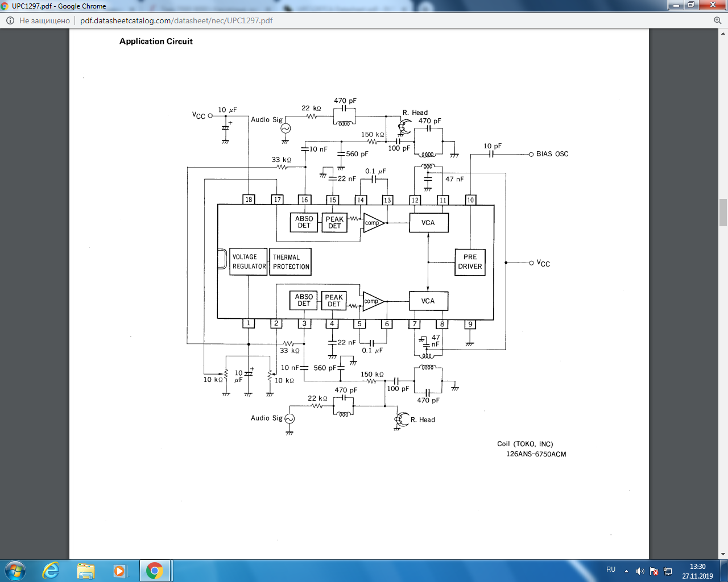Click the vertical scrollbar thumb
The image size is (728, 582).
click(723, 213)
